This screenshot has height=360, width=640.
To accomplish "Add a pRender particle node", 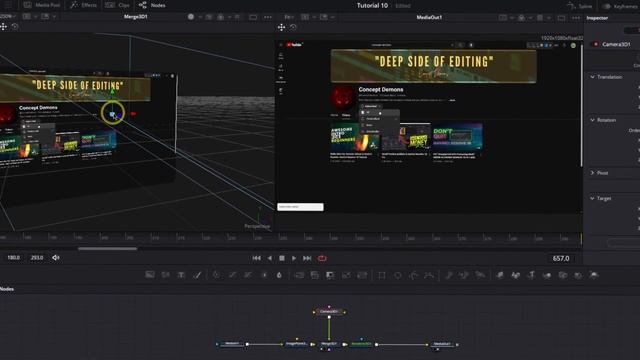I will [480, 275].
